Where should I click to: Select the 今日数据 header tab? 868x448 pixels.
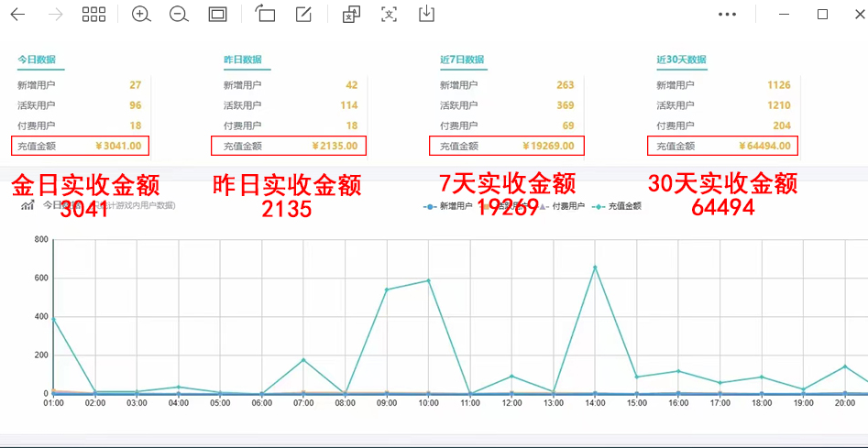[x=37, y=60]
